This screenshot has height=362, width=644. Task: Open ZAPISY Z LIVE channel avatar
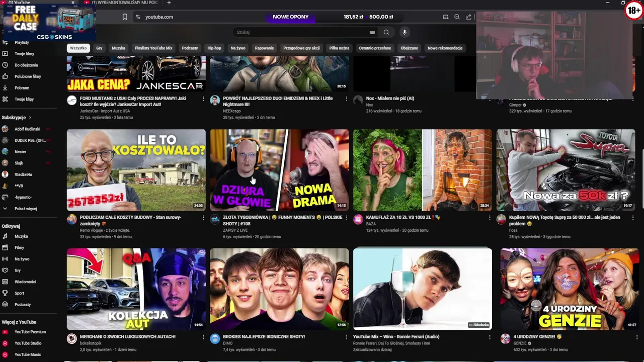[215, 219]
